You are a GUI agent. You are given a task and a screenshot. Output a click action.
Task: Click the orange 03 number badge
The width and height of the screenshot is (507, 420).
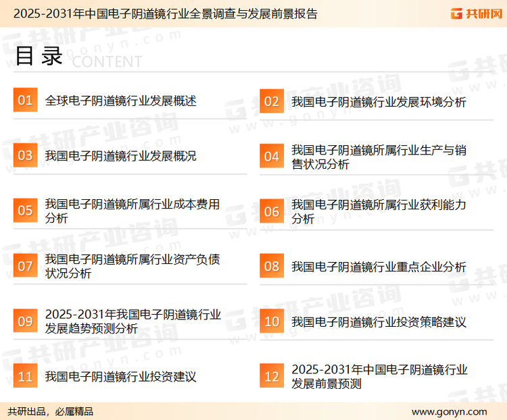(x=25, y=155)
